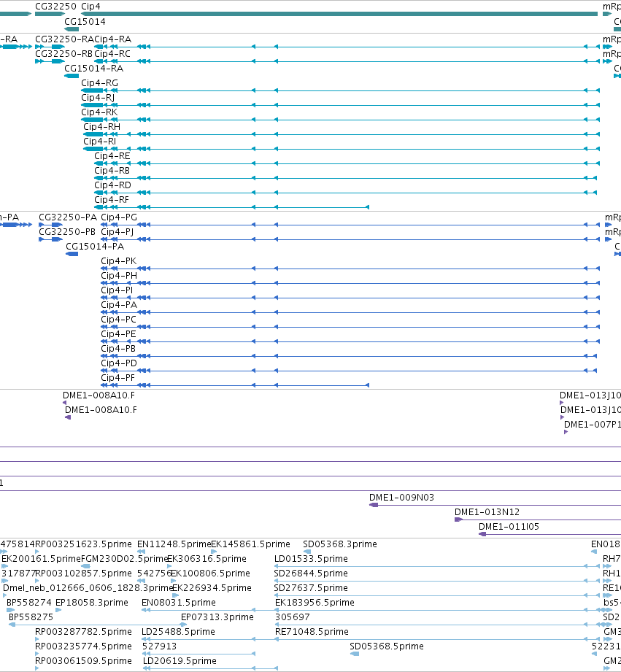Select the BP558275 EST label
621x672 pixels.
pos(31,617)
